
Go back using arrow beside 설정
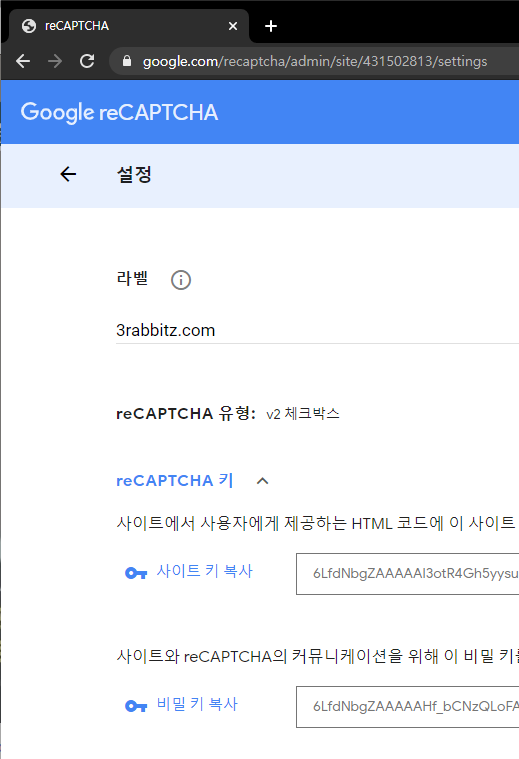(68, 174)
